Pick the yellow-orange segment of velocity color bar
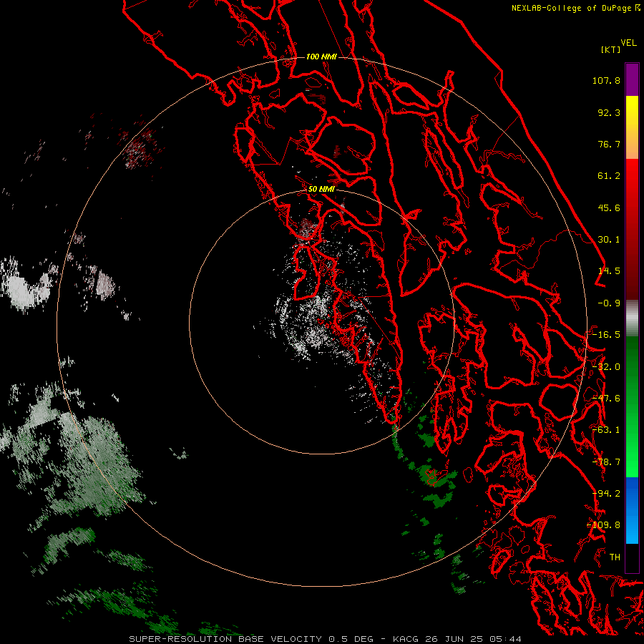Image resolution: width=644 pixels, height=644 pixels. click(x=632, y=127)
